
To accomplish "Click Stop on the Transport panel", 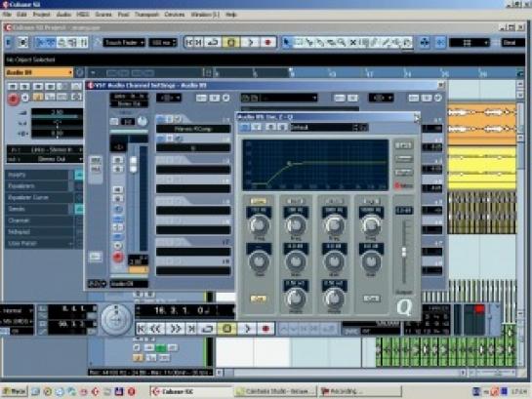I will (x=227, y=329).
